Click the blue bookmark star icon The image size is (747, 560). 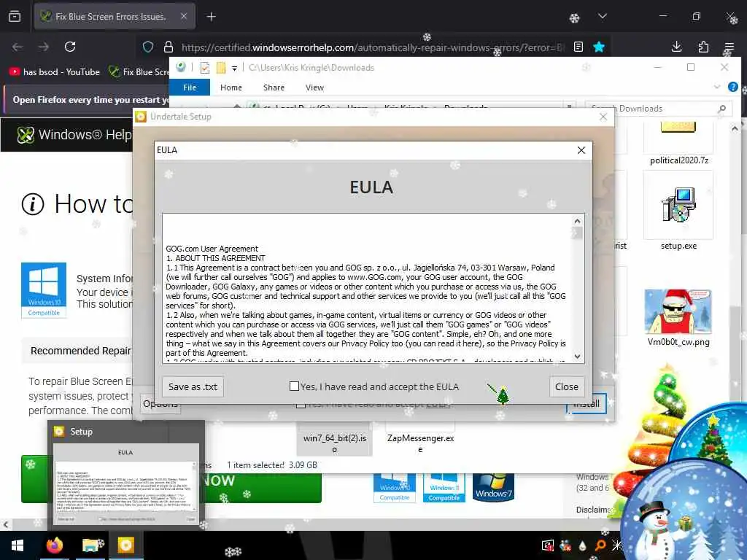[599, 47]
